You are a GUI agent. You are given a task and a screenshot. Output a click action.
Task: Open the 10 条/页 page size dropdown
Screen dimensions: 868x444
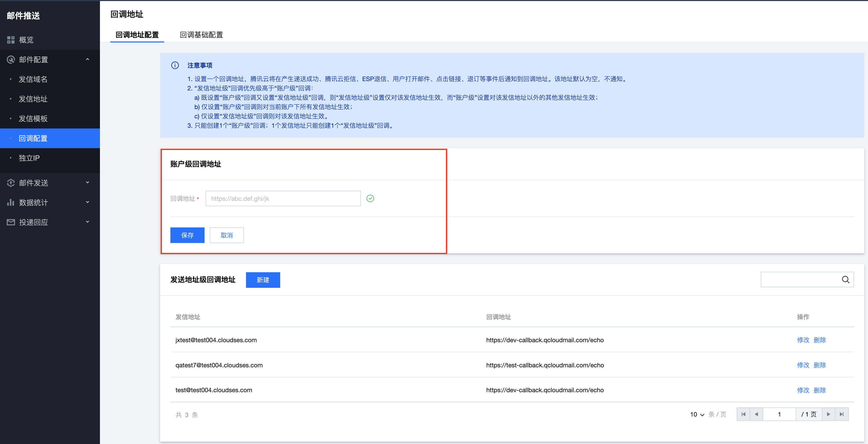(697, 414)
